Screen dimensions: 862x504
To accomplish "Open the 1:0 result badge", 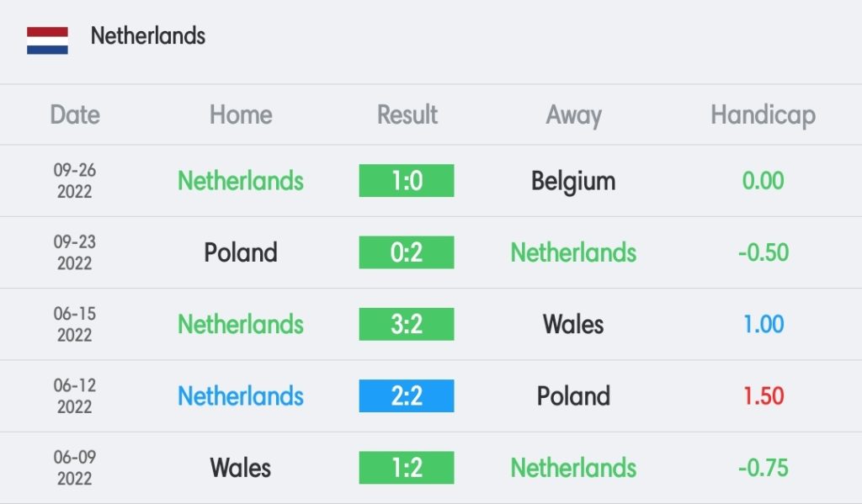I will pos(407,181).
